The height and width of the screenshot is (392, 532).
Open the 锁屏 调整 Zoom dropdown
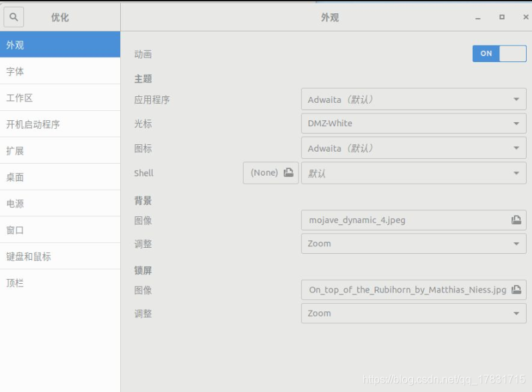[414, 313]
